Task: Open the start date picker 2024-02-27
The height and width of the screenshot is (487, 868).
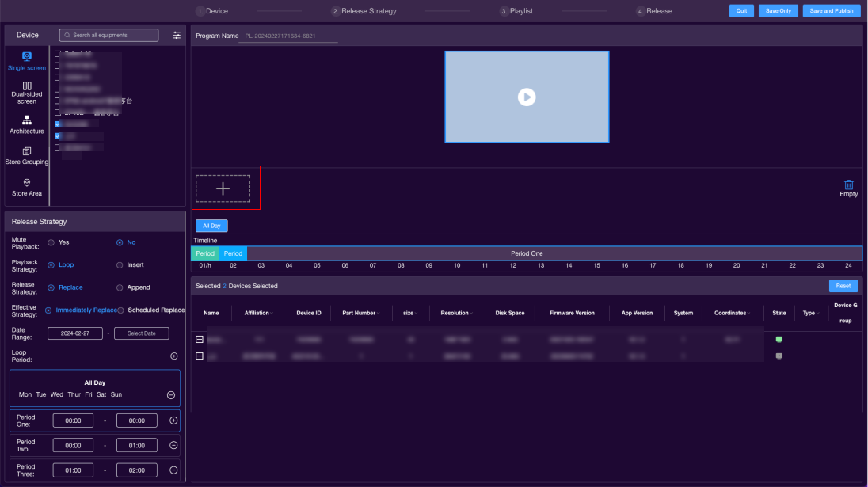Action: click(x=75, y=333)
